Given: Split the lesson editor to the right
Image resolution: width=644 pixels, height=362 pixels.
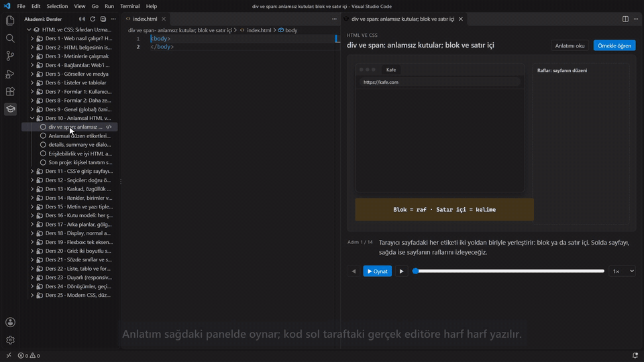Looking at the screenshot, I should coord(625,19).
